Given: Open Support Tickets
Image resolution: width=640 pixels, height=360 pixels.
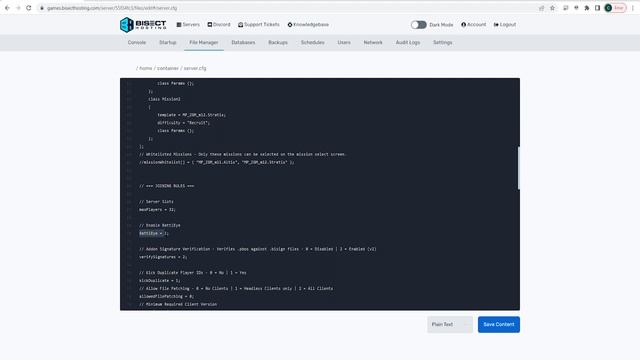Looking at the screenshot, I should (259, 24).
